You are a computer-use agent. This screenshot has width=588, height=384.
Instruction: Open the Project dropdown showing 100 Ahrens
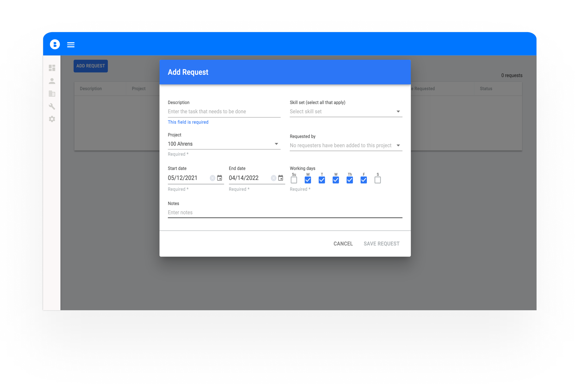point(276,144)
